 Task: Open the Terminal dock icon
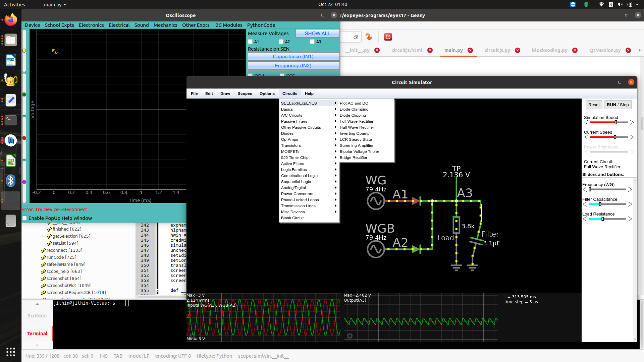coord(11,120)
